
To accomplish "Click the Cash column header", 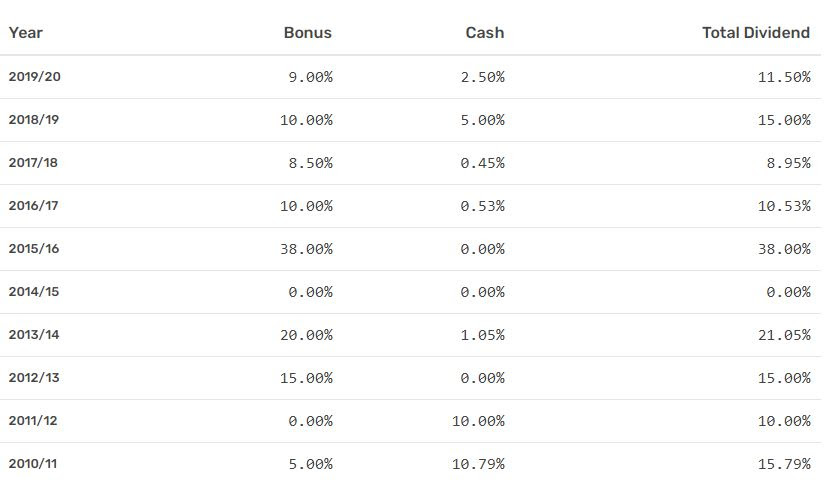I will (x=485, y=33).
